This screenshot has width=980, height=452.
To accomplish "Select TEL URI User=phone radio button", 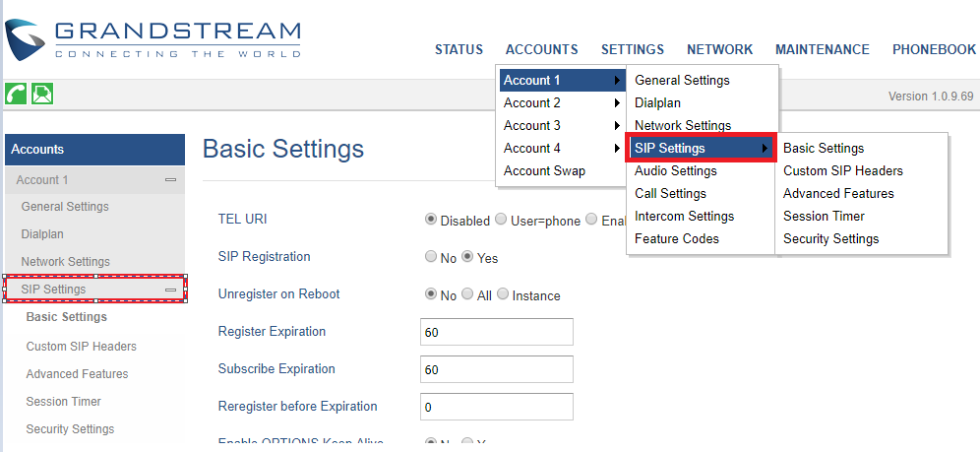I will tap(501, 220).
